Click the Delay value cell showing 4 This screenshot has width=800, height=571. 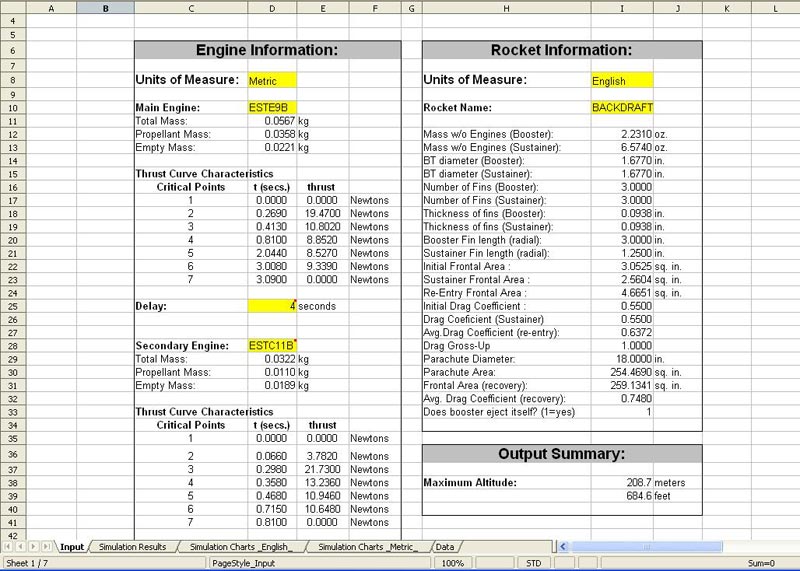[272, 306]
